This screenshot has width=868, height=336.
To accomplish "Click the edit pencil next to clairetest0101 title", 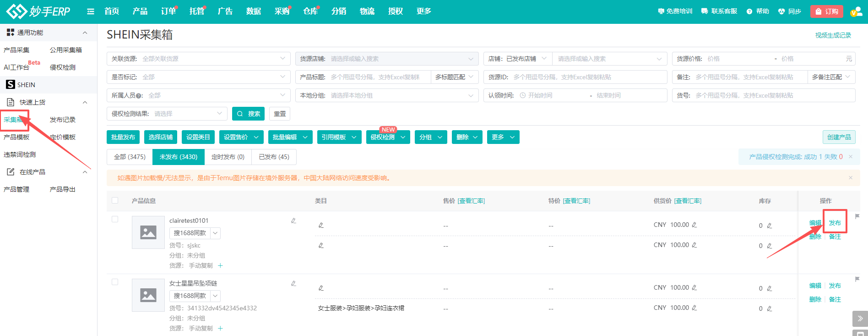I will coord(293,221).
